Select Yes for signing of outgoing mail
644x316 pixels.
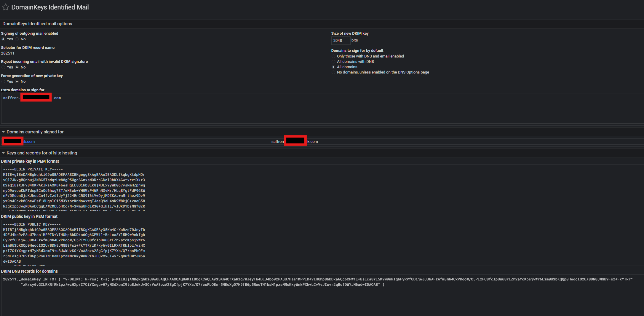[3, 39]
